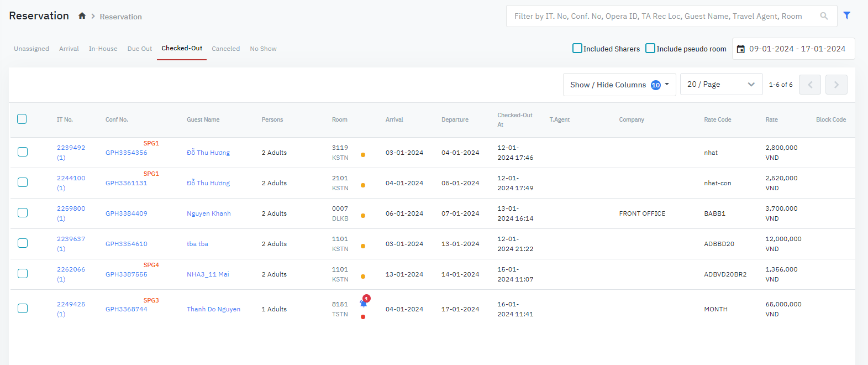Open Show / Hide Columns dropdown

pos(619,85)
